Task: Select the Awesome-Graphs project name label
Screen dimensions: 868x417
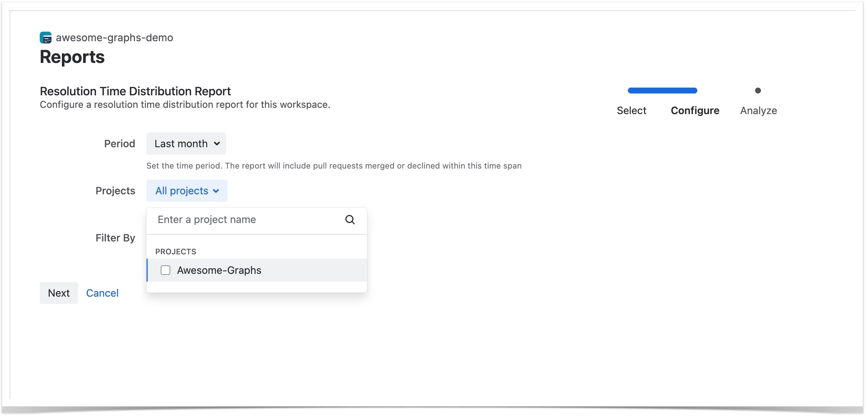Action: pyautogui.click(x=219, y=270)
